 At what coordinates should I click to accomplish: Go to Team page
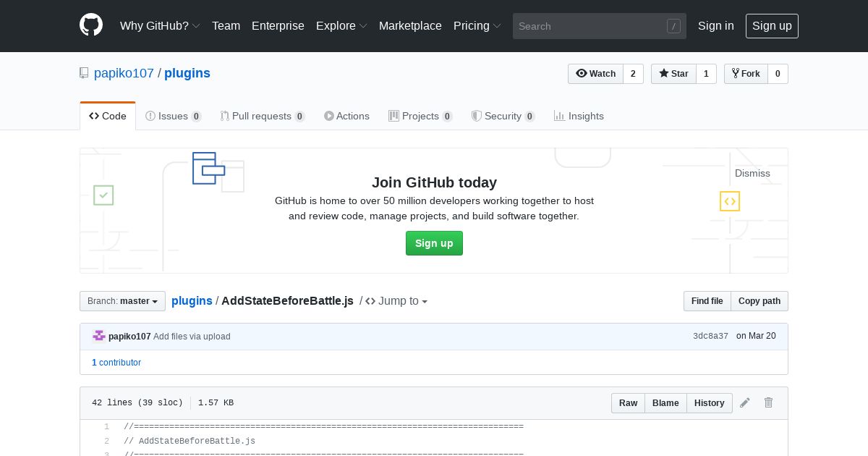coord(226,25)
